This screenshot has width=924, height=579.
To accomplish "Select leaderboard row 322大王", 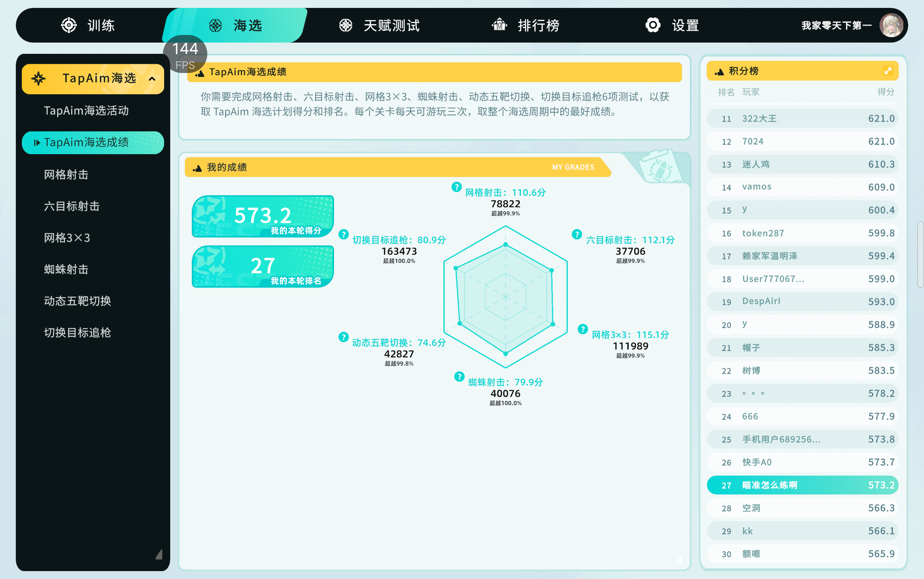I will point(802,118).
